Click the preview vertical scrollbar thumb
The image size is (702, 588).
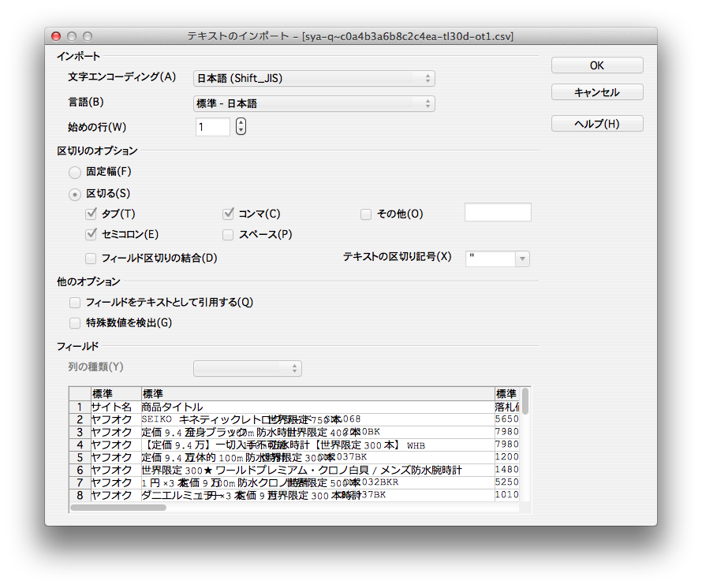click(525, 401)
